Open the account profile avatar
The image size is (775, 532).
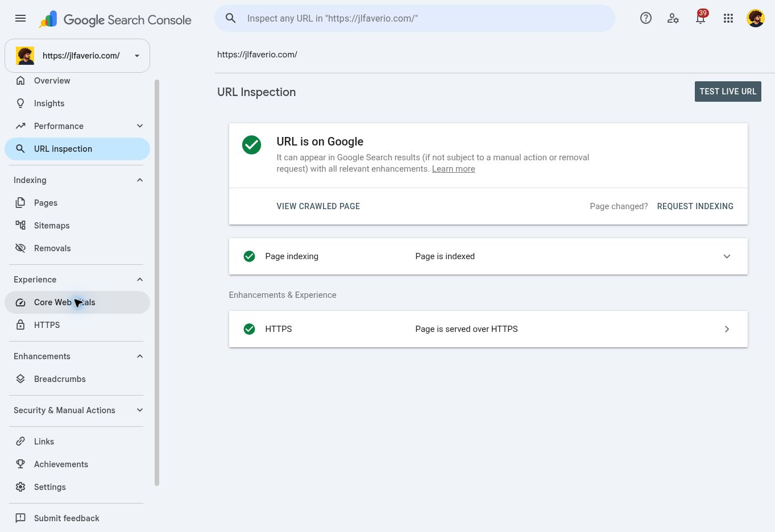[x=756, y=18]
